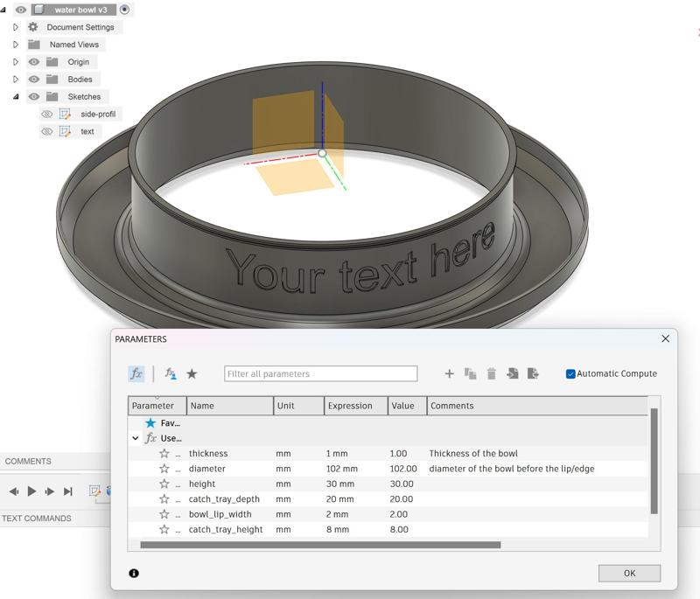The width and height of the screenshot is (700, 599).
Task: Uncheck the Automatic Compute checkbox
Action: coord(570,373)
